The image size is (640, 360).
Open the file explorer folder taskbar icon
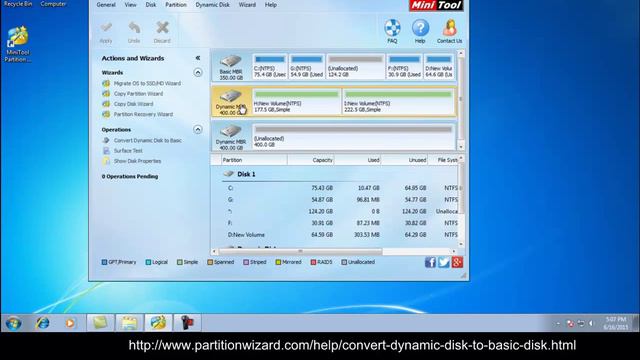click(x=129, y=323)
